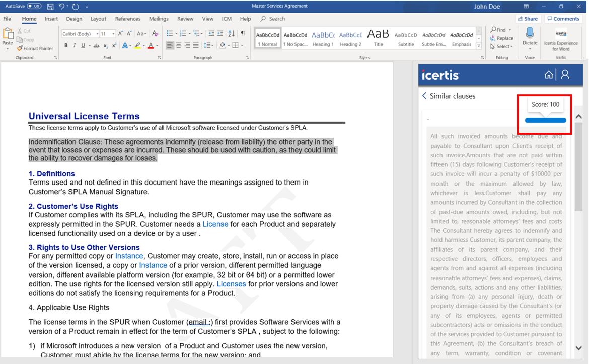Viewport: 589px width, 364px height.
Task: Insert numbered list
Action: click(x=183, y=33)
